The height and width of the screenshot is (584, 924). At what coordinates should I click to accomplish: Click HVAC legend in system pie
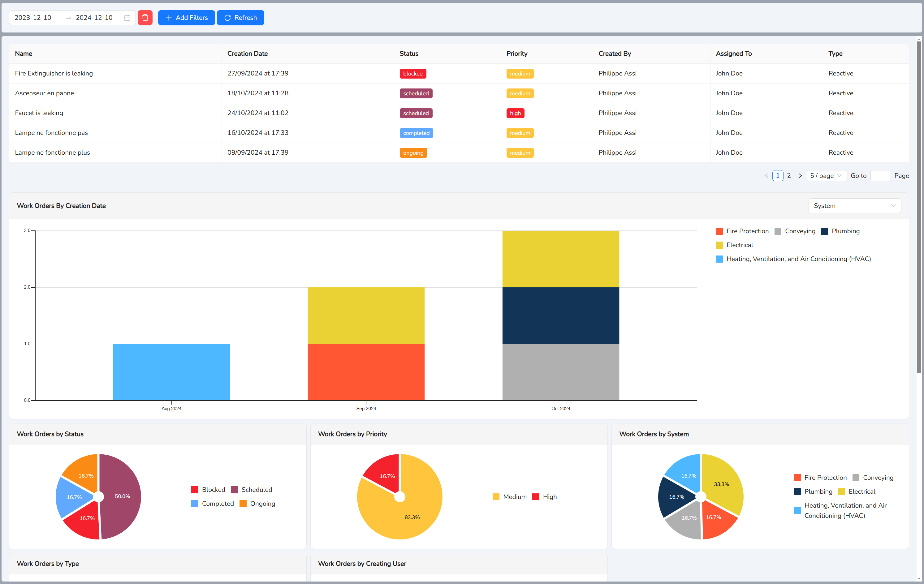pos(840,511)
